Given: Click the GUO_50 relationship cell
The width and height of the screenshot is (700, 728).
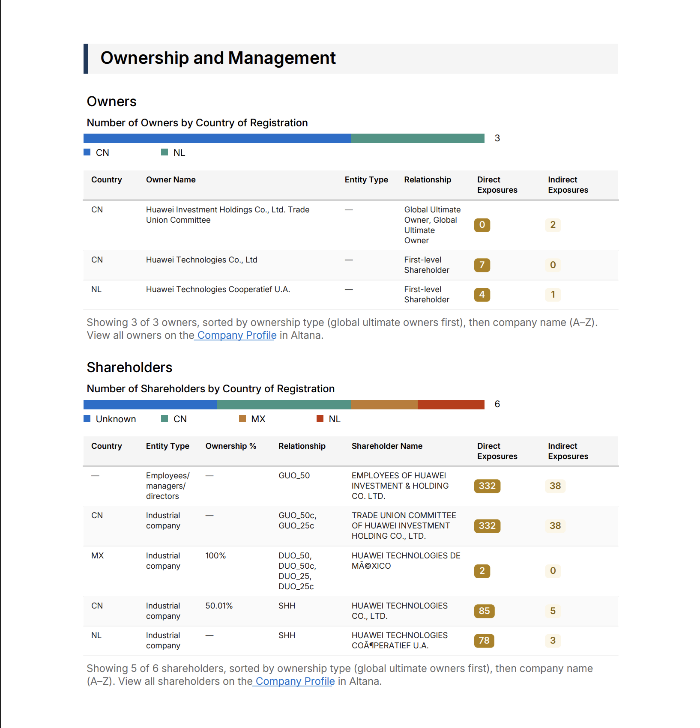Looking at the screenshot, I should click(294, 476).
